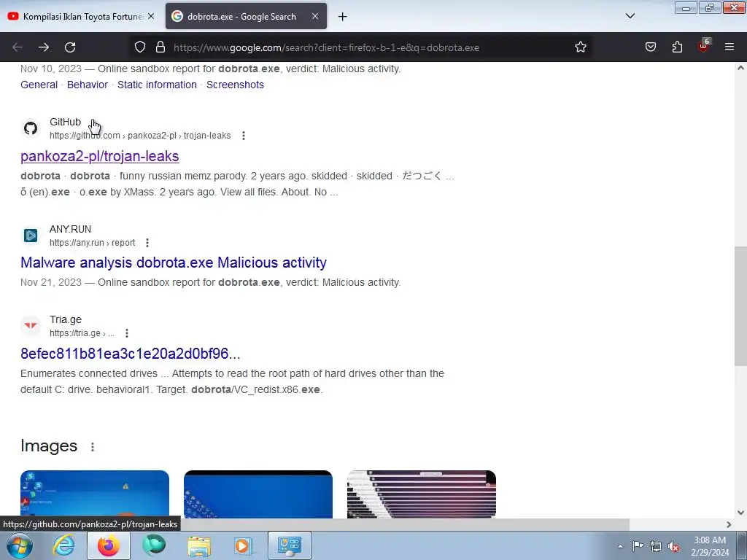The image size is (747, 560).
Task: Open the Windows Start menu
Action: tap(19, 545)
